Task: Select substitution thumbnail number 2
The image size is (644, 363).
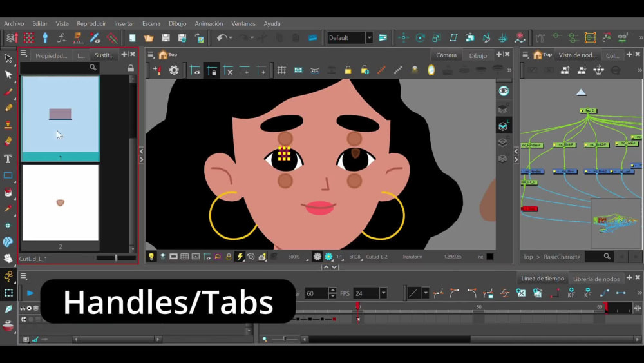Action: 61,207
